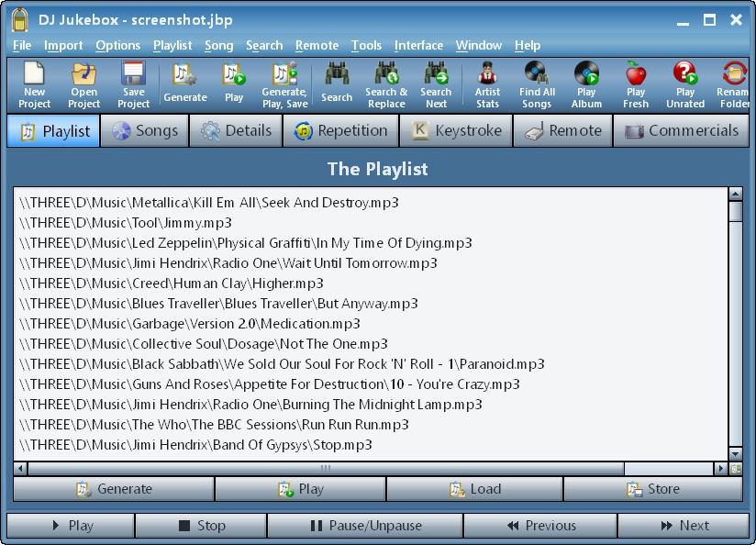Viewport: 756px width, 545px height.
Task: Go to the Keystroke tab
Action: (456, 130)
